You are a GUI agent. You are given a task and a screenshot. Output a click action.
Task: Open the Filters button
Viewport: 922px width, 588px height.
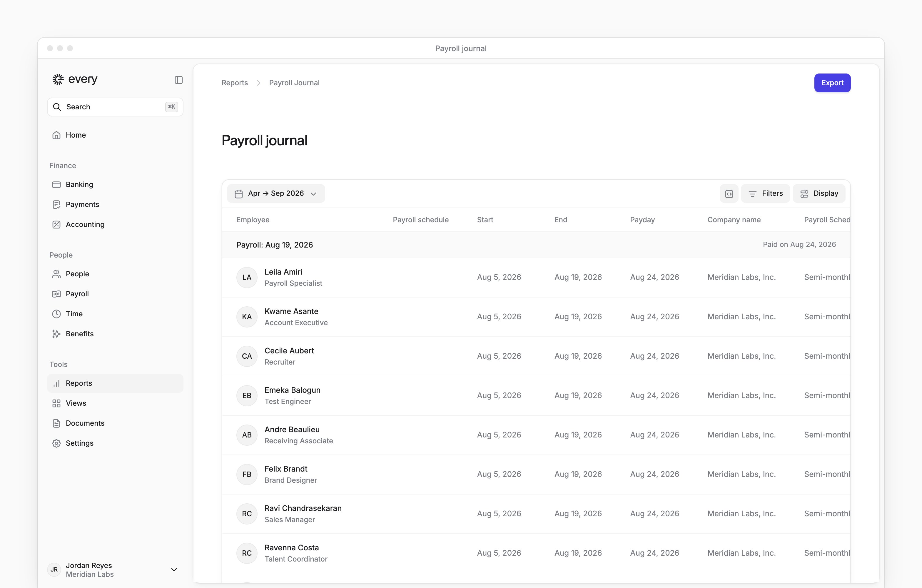(x=765, y=193)
